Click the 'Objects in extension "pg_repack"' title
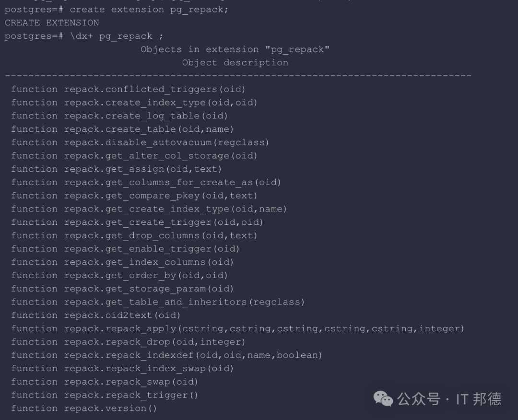518x420 pixels. click(x=235, y=49)
